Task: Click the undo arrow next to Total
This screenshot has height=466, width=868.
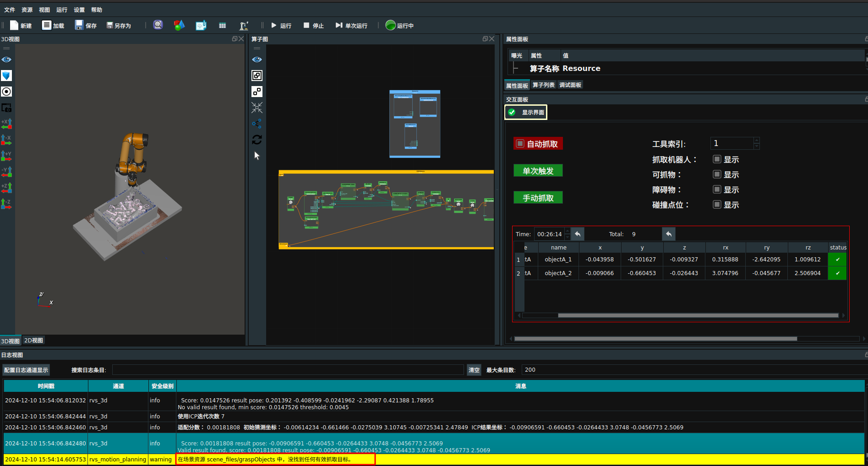Action: pos(669,234)
